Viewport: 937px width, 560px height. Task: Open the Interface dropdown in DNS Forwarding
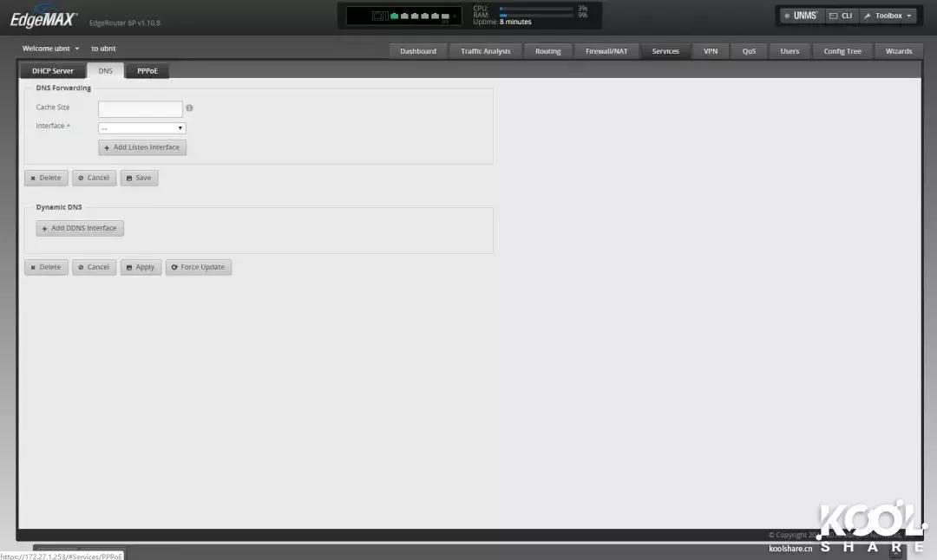[x=142, y=127]
